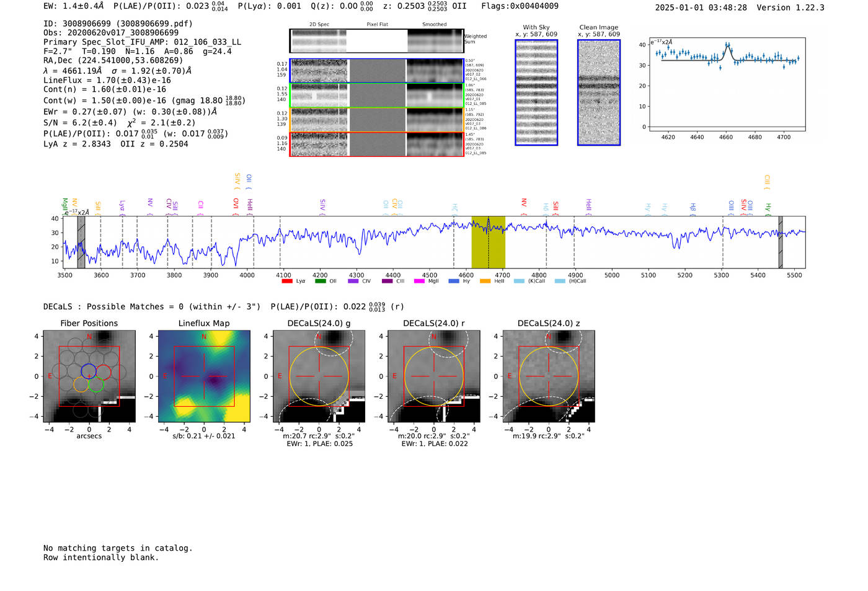Open the DECaLS(24.0) r image
This screenshot has height=591, width=868.
click(434, 376)
